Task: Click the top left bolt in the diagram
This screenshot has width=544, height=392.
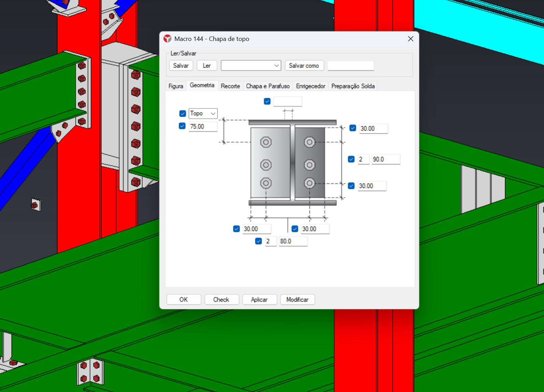Action: pos(266,142)
